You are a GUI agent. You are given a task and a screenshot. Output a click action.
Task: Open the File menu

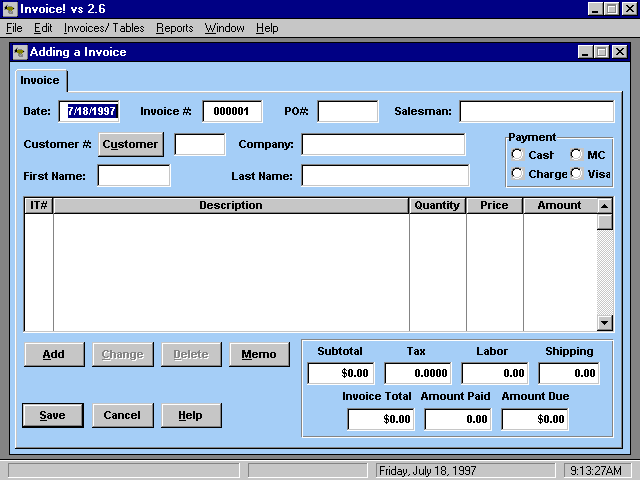click(14, 28)
